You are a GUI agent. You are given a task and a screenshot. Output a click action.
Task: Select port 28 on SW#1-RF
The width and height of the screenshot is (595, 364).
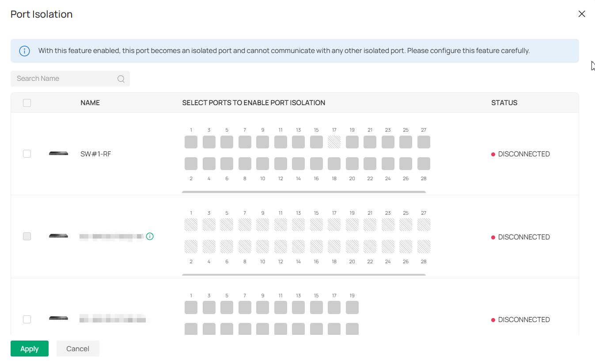coord(424,164)
